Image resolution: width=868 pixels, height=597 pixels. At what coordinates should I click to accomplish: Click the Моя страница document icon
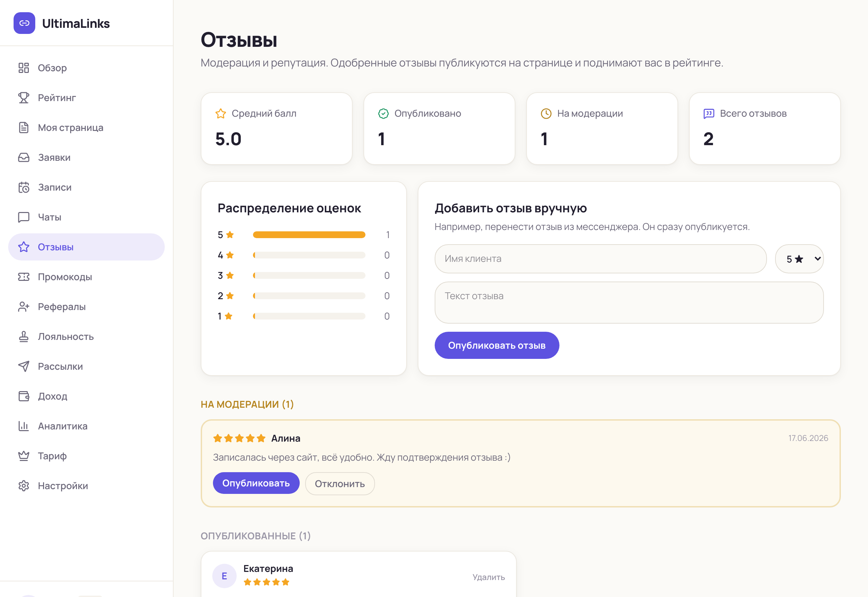click(23, 128)
